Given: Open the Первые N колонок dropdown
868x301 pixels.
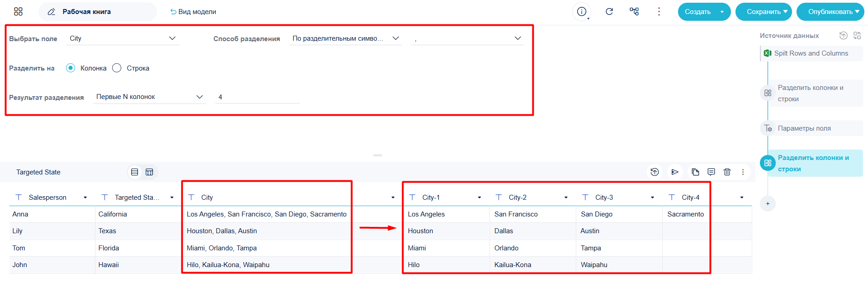Looking at the screenshot, I should (149, 97).
